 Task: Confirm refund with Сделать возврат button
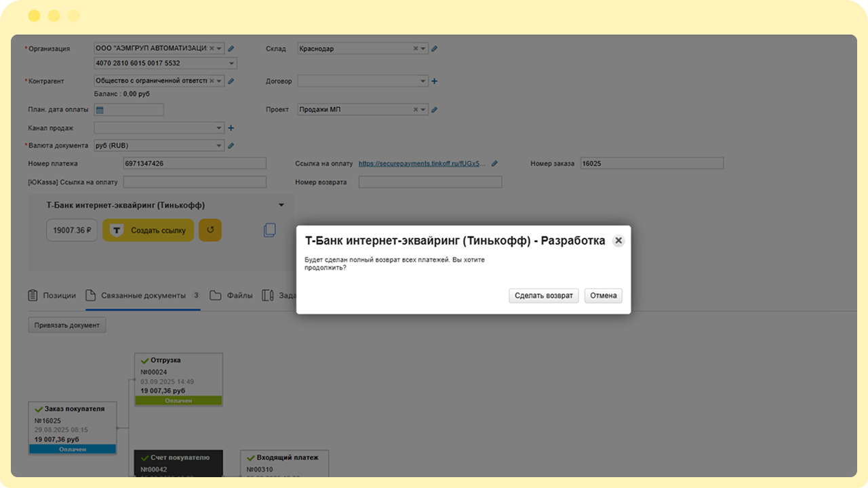pyautogui.click(x=544, y=296)
